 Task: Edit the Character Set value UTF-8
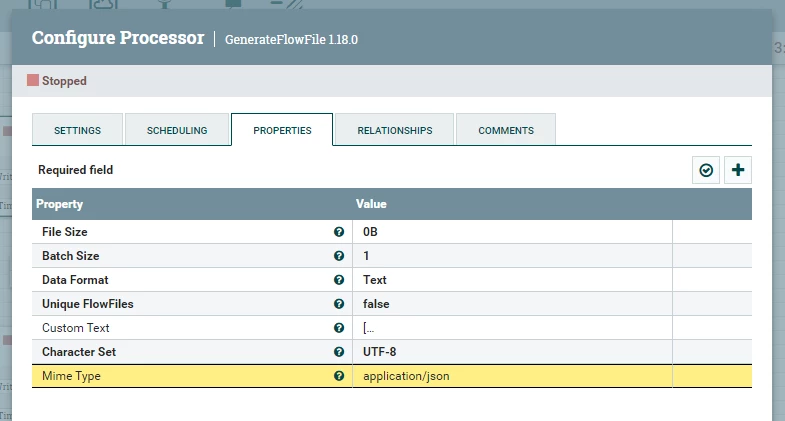[512, 352]
